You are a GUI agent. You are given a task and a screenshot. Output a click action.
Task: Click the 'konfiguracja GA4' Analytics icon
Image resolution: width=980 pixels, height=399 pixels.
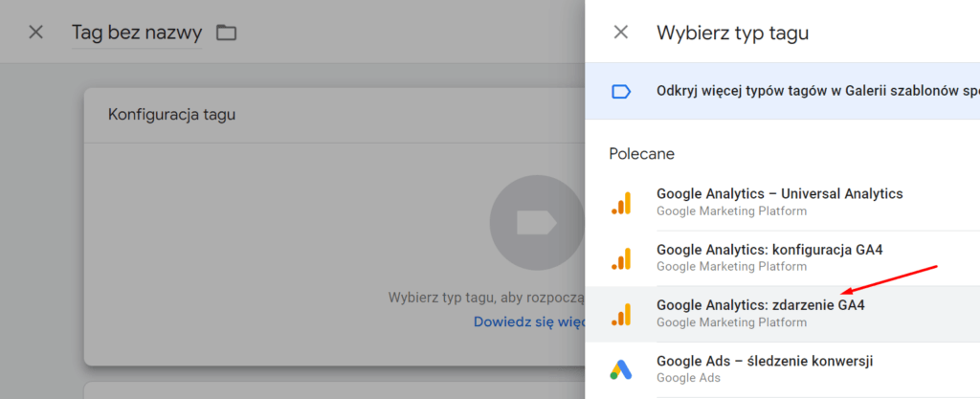coord(621,258)
